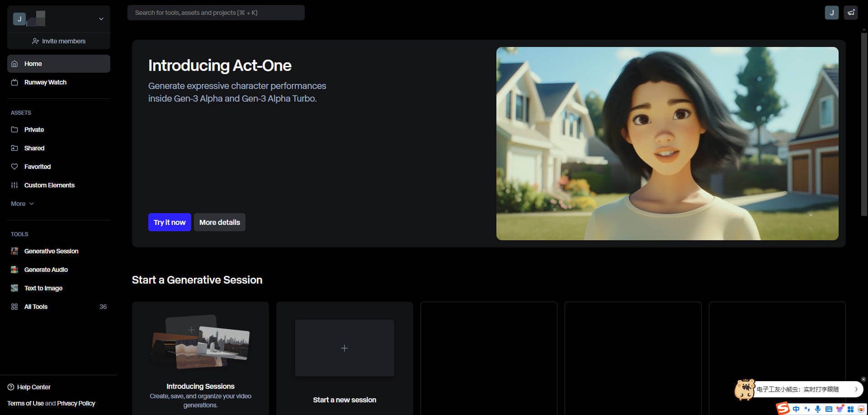
Task: Click the hamster popup text message
Action: coord(798,389)
